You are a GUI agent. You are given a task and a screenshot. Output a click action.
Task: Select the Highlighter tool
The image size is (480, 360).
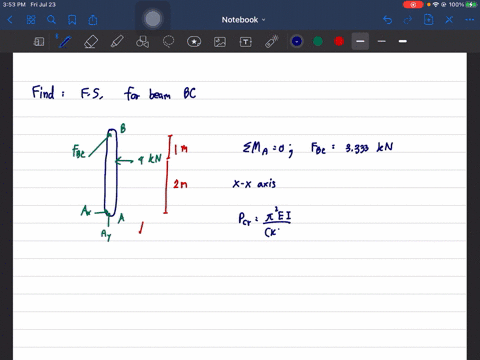pos(117,42)
